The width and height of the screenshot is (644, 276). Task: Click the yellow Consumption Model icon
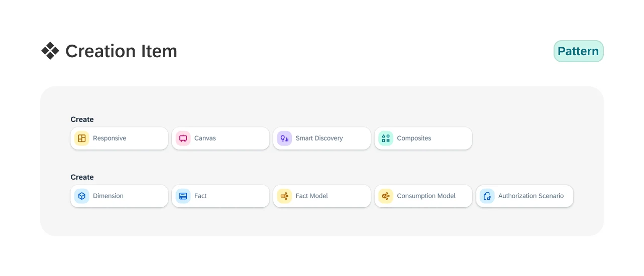(386, 196)
